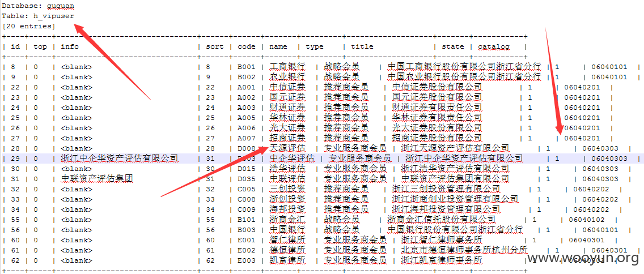Click the name '三创投资'
This screenshot has width=644, height=274.
[x=287, y=189]
